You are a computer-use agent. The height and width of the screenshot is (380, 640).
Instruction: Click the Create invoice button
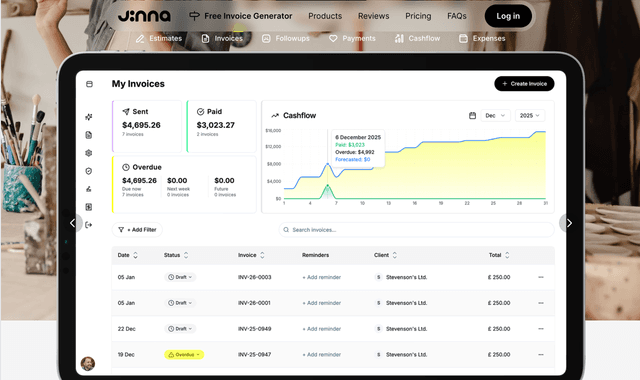[524, 84]
